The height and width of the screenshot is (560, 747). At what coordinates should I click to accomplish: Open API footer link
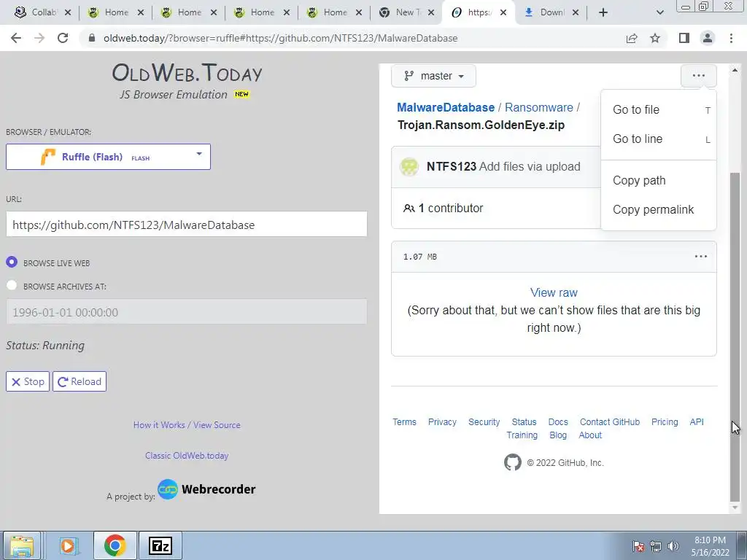click(697, 422)
